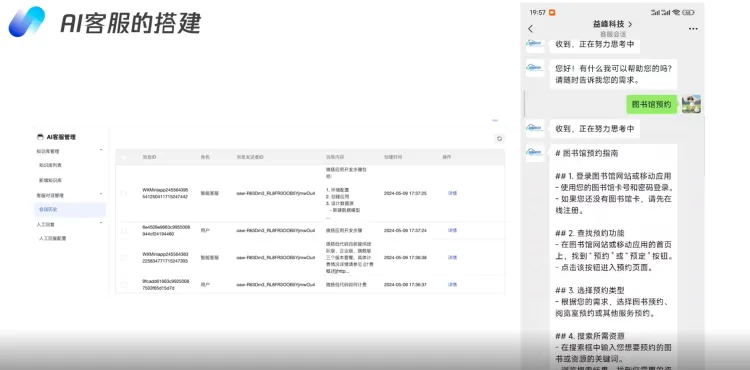Click the blue logo beside AI客服的搭建 title
The width and height of the screenshot is (750, 370).
[x=26, y=22]
